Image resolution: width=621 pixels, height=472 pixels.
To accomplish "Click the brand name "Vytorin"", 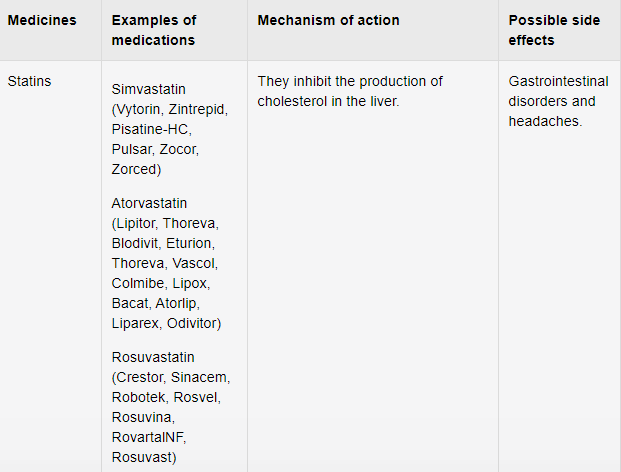I will 143,109.
